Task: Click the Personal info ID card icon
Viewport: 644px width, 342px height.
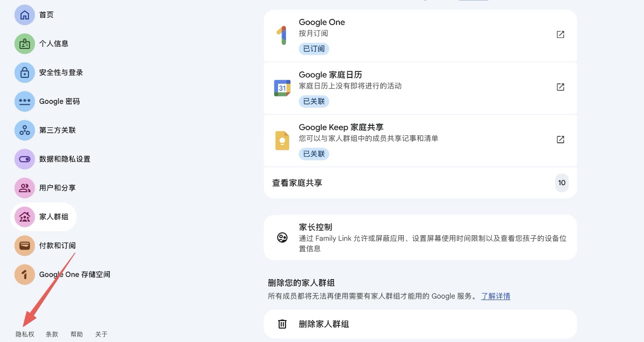Action: point(24,44)
